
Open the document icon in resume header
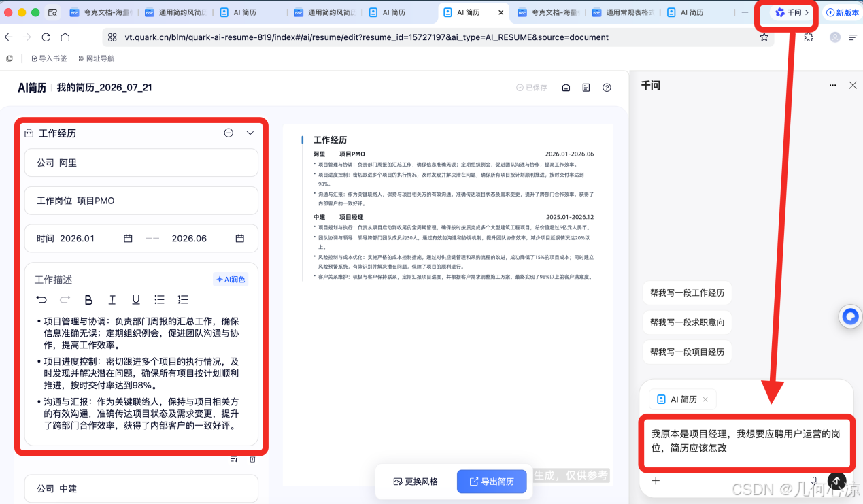coord(586,88)
